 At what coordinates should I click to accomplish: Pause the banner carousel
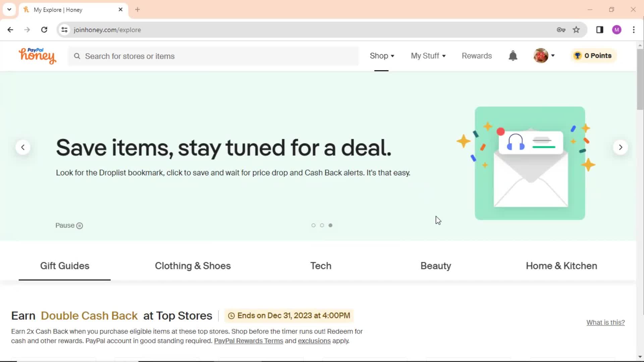69,226
